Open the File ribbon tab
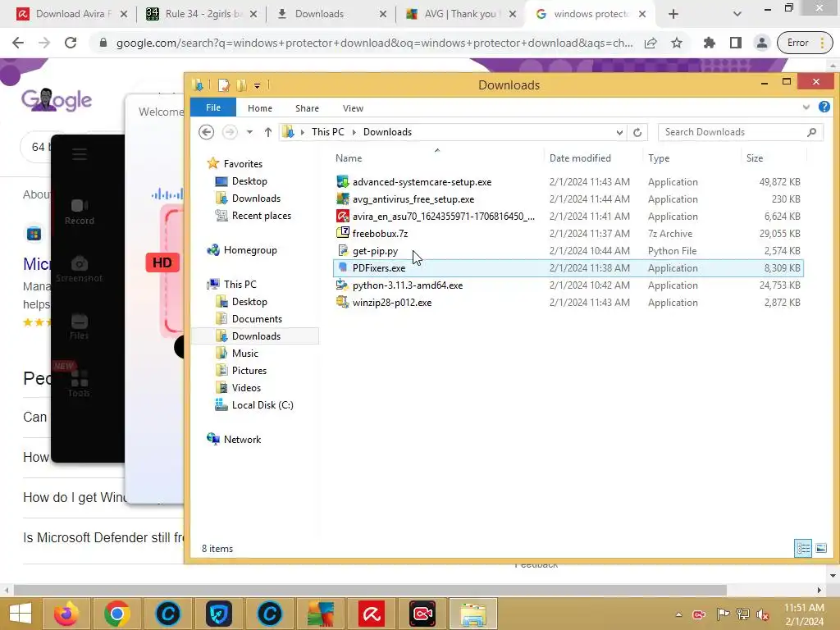This screenshot has height=630, width=840. 213,107
